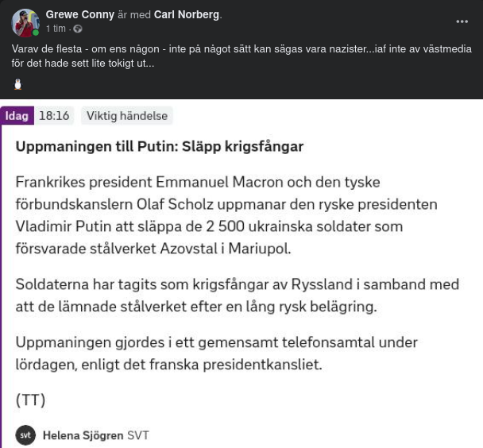483x448 pixels.
Task: Open the post options three-dot menu
Action: (462, 21)
